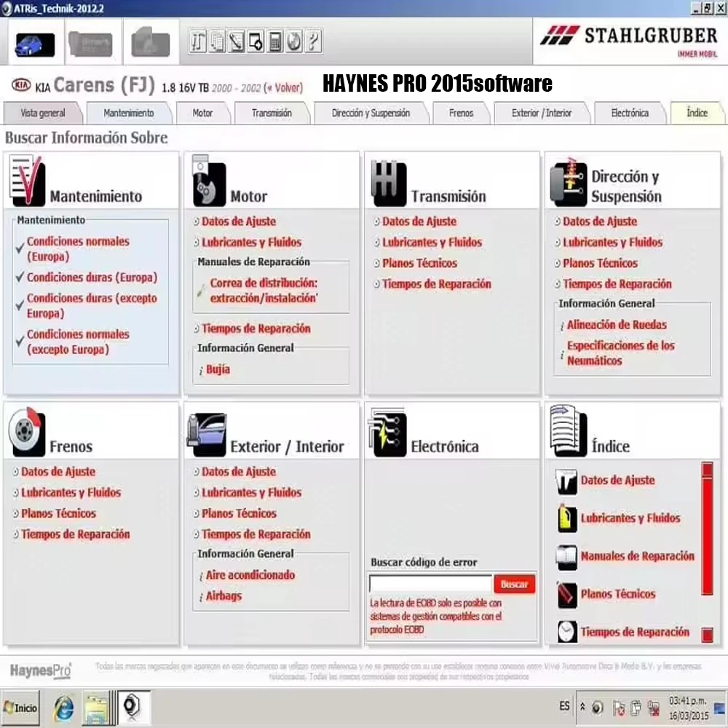Click the Mantenimiento checklist icon
The image size is (728, 728).
(x=27, y=181)
